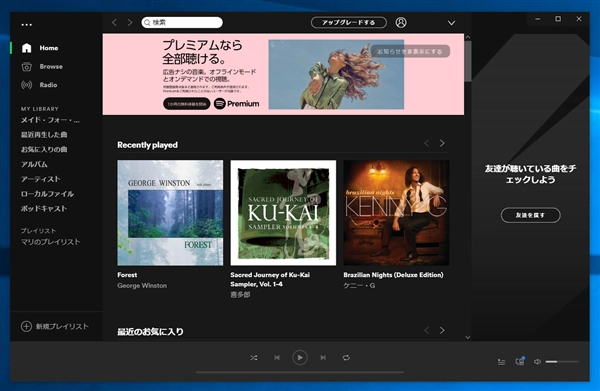Open マリのプレイリスト playlist
Screen dimensions: 600x391
pyautogui.click(x=51, y=242)
